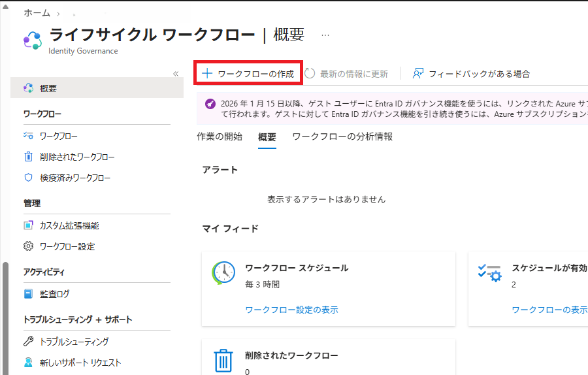This screenshot has height=375, width=588.
Task: Click the 監査ログ book icon
Action: click(29, 293)
